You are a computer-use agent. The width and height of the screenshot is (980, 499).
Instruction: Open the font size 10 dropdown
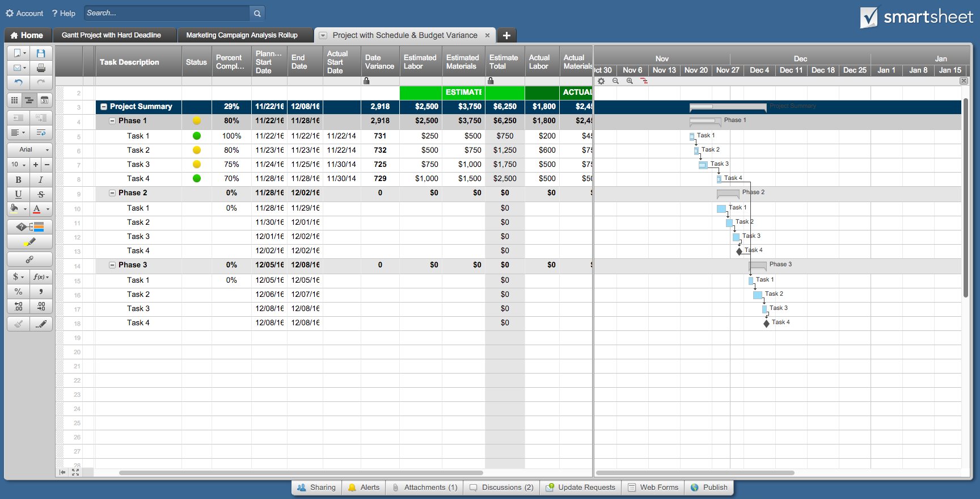coord(18,165)
